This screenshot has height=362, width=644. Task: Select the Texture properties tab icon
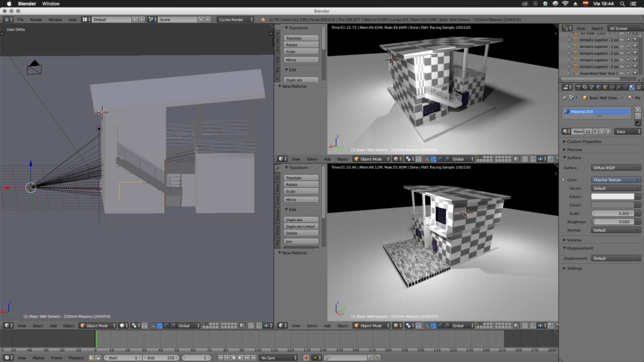[x=640, y=87]
